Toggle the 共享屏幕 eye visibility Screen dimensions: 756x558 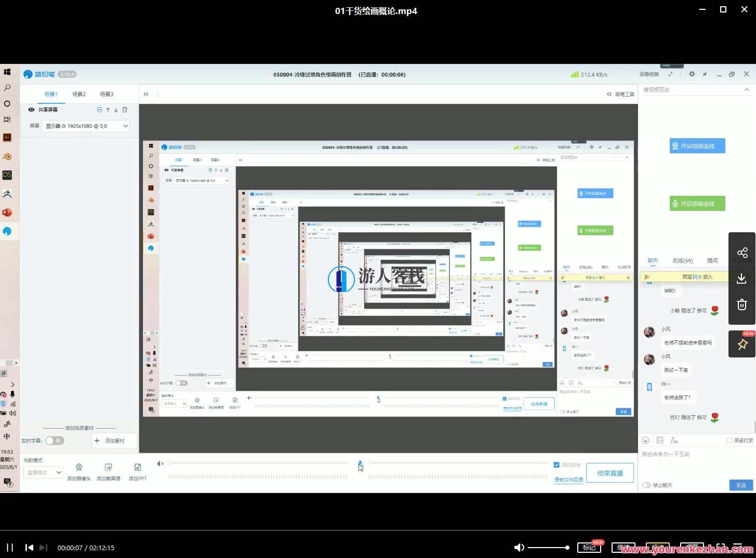[x=31, y=110]
